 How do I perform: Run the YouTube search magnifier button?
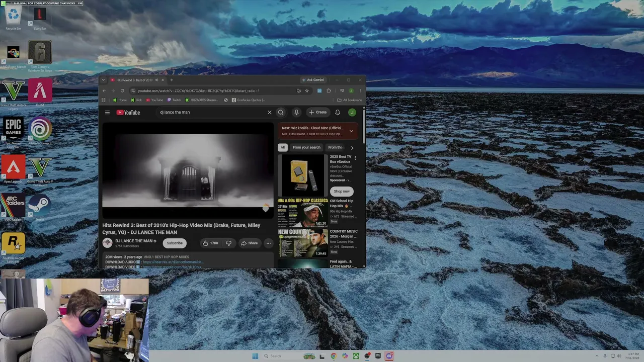(281, 112)
